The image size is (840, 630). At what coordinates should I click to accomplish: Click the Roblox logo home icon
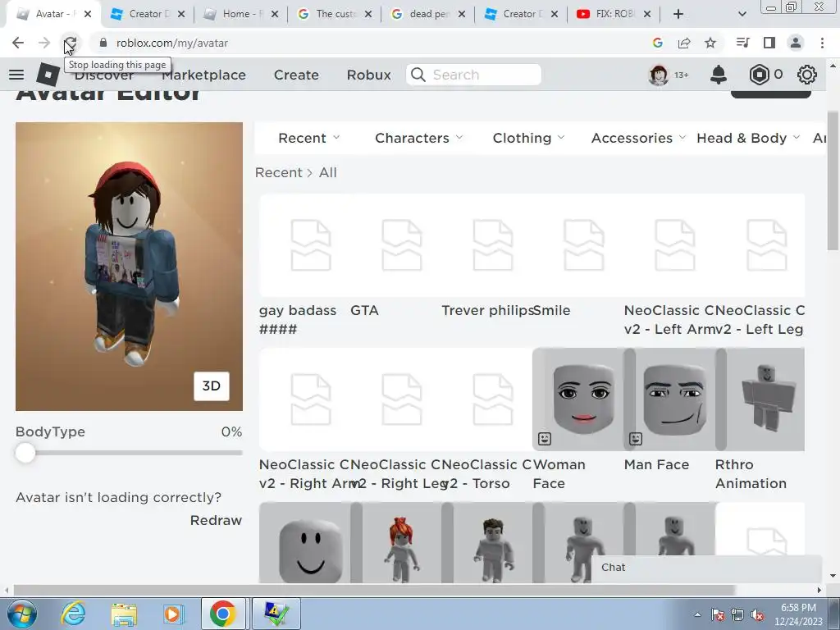(x=48, y=75)
